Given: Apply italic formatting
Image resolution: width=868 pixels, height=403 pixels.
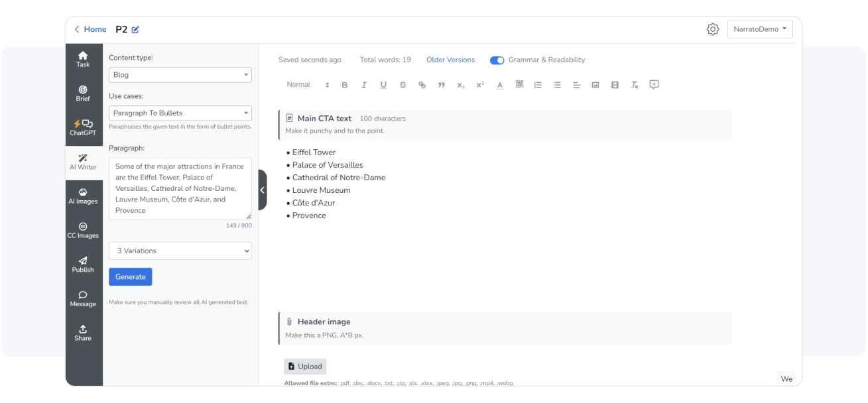Looking at the screenshot, I should (364, 85).
